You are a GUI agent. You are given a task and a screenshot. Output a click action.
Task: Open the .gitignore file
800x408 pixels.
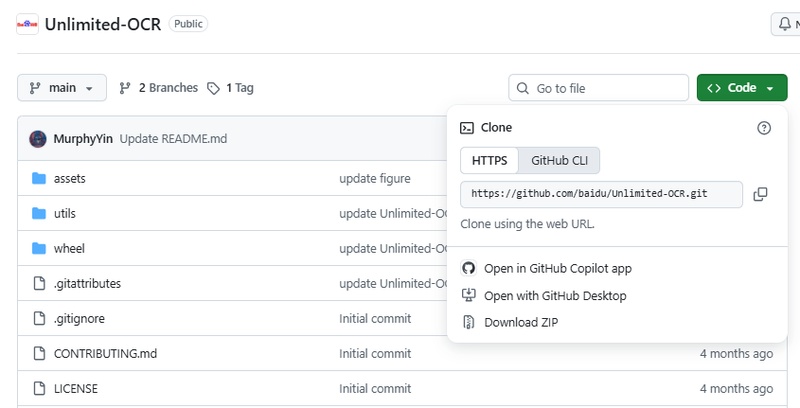[79, 319]
